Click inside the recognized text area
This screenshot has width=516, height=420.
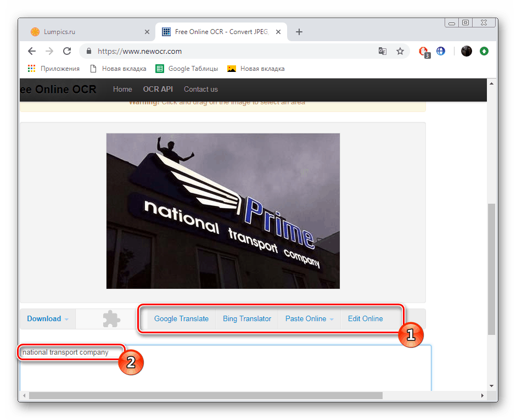click(x=226, y=368)
